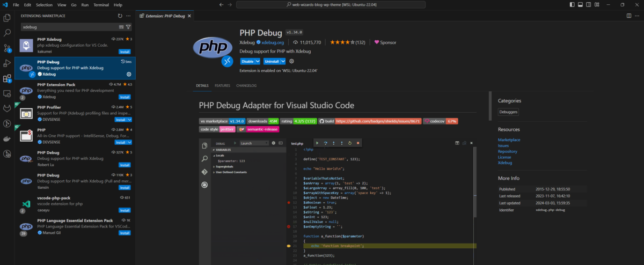
Task: Open the Marketplace resource link
Action: (509, 139)
